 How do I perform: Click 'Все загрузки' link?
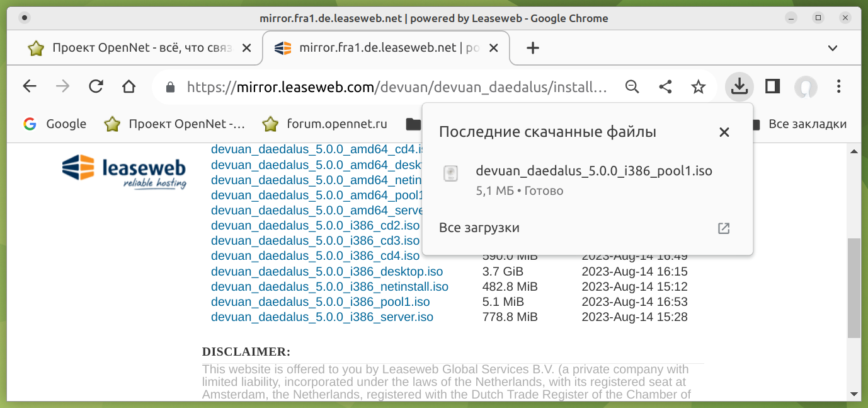tap(479, 228)
